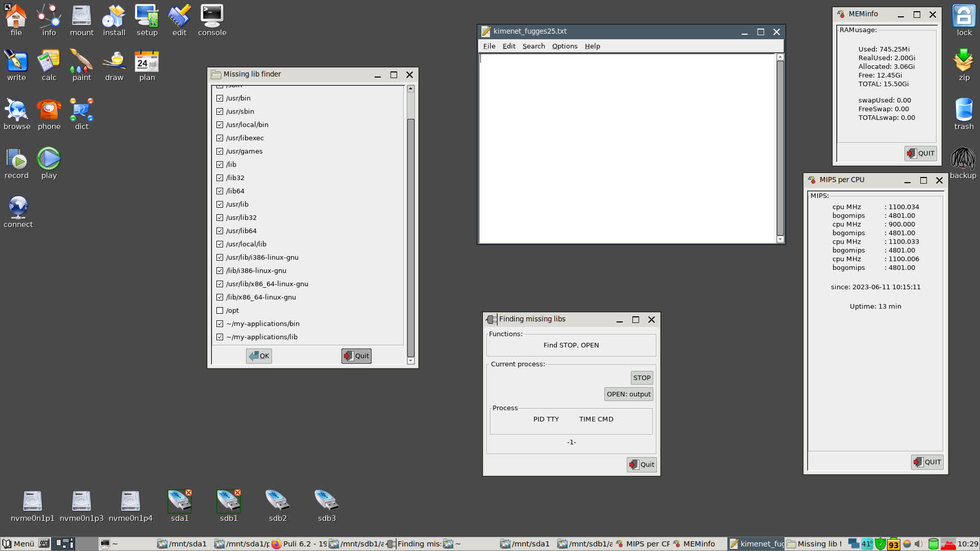The image size is (980, 551).
Task: Open the setup desktop icon
Action: click(x=147, y=20)
